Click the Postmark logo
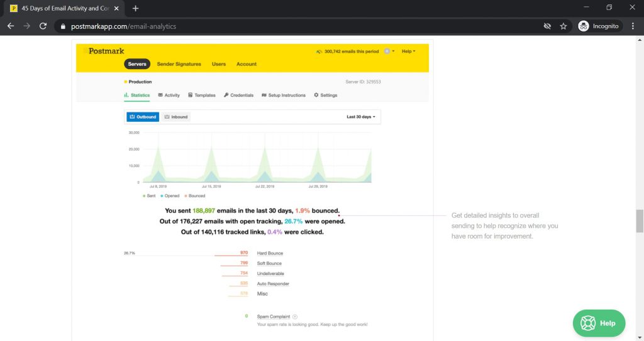Image resolution: width=644 pixels, height=341 pixels. click(104, 51)
